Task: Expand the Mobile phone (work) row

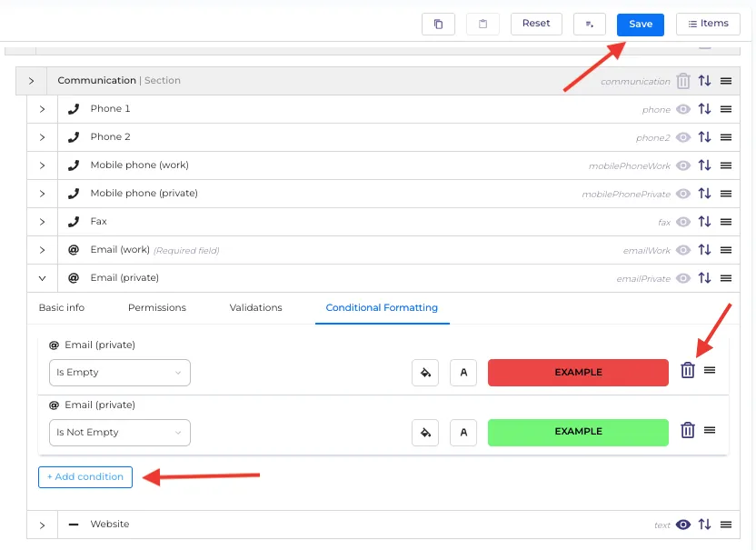Action: tap(43, 165)
